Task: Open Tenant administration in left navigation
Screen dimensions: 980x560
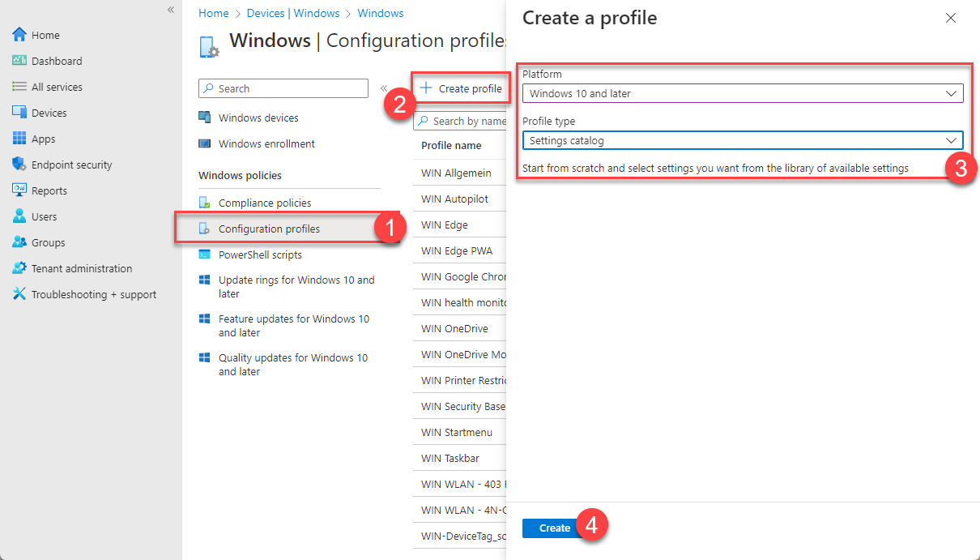Action: (81, 268)
